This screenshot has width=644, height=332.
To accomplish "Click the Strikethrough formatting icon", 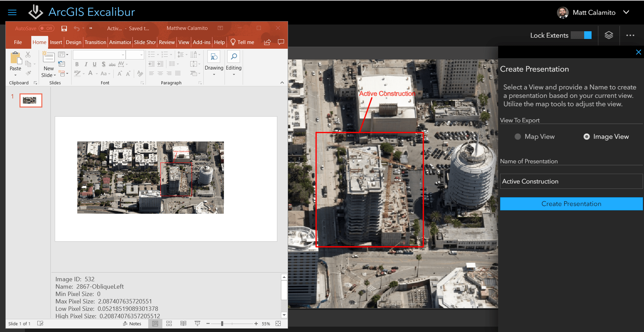I will pos(112,64).
